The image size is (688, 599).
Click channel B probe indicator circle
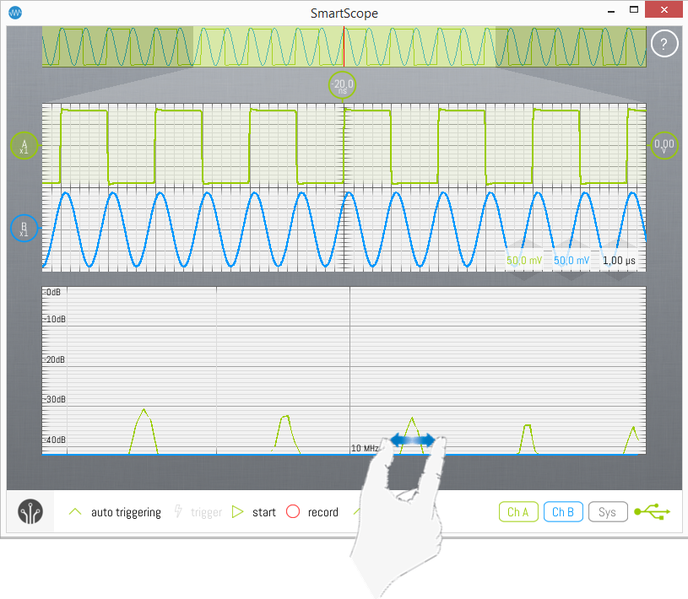point(24,229)
